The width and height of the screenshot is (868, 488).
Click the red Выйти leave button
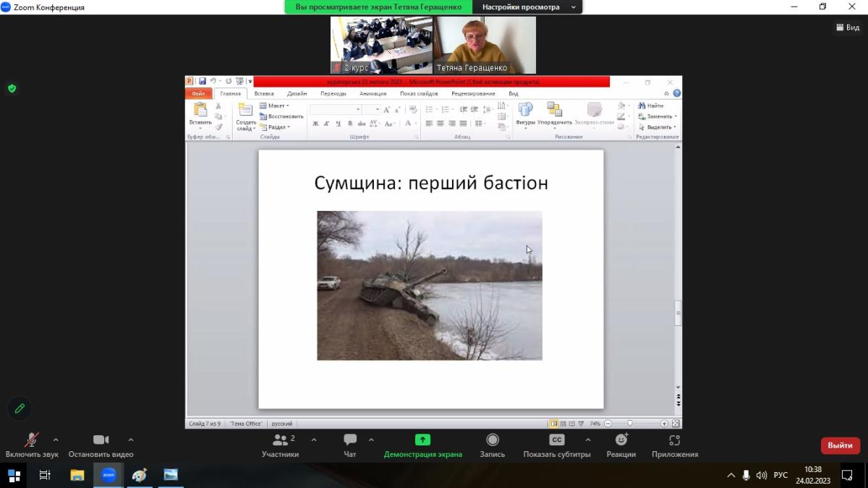(840, 445)
